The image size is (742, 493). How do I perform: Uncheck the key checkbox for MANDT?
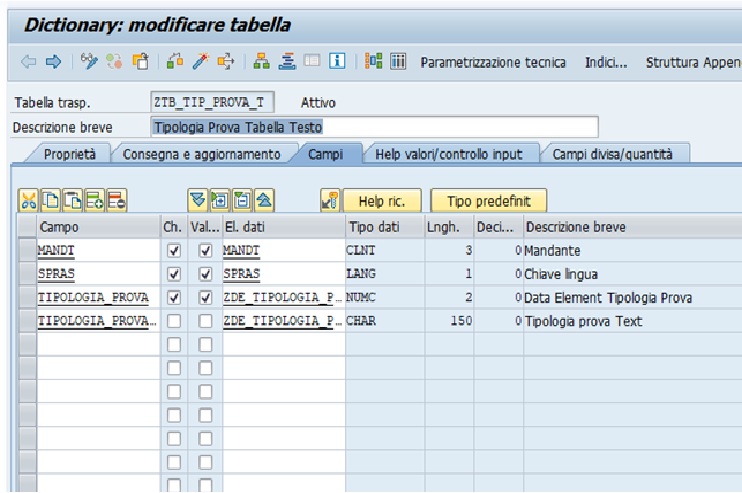tap(174, 250)
